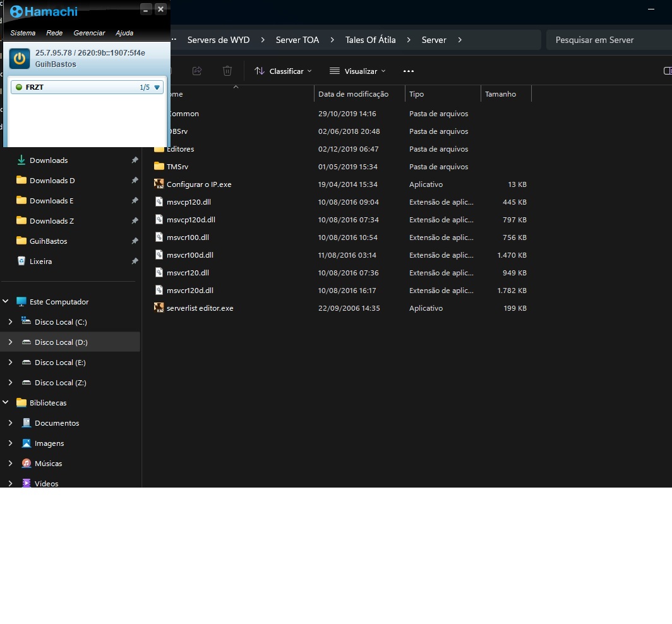Select the msvcr120.dll file name

pyautogui.click(x=188, y=273)
